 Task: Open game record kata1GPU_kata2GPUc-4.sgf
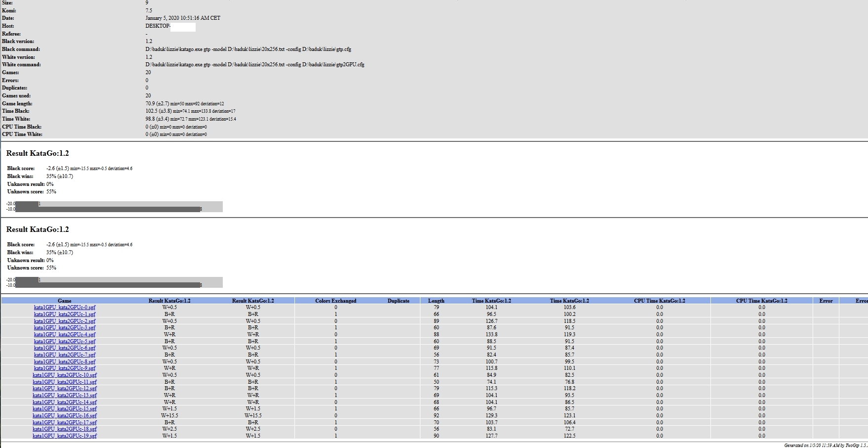[x=64, y=335]
